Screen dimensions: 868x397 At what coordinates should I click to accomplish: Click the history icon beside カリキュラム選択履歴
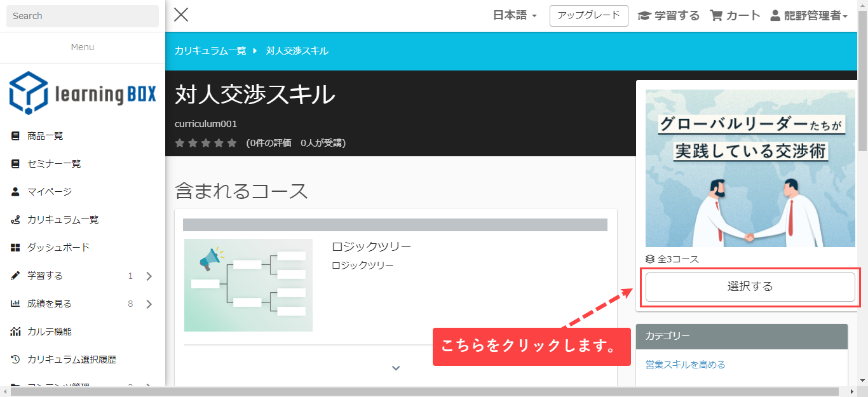16,360
